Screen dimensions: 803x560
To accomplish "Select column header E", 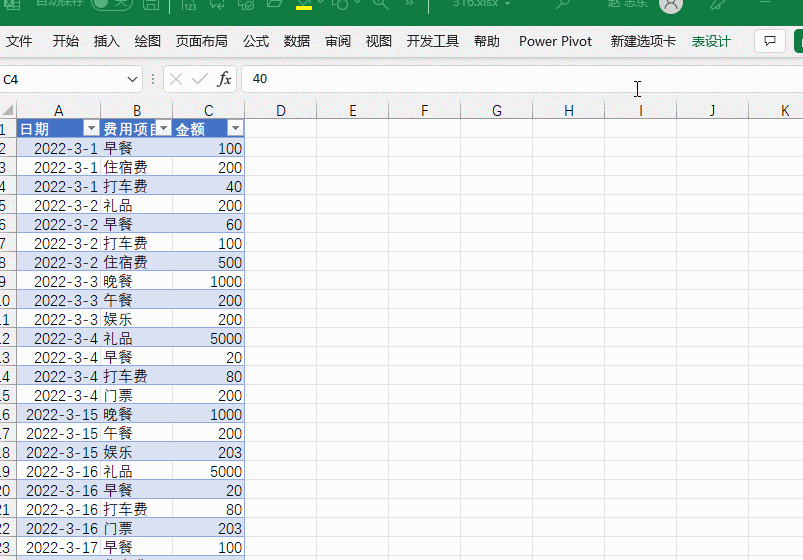I will click(x=353, y=110).
